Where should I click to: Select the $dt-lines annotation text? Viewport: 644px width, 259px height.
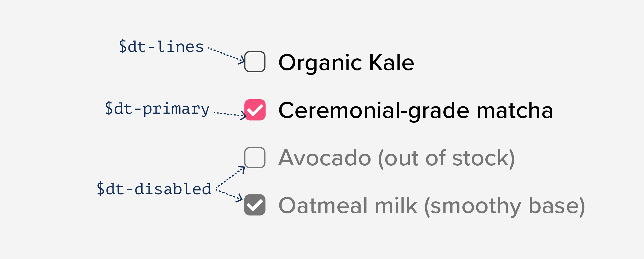[161, 46]
